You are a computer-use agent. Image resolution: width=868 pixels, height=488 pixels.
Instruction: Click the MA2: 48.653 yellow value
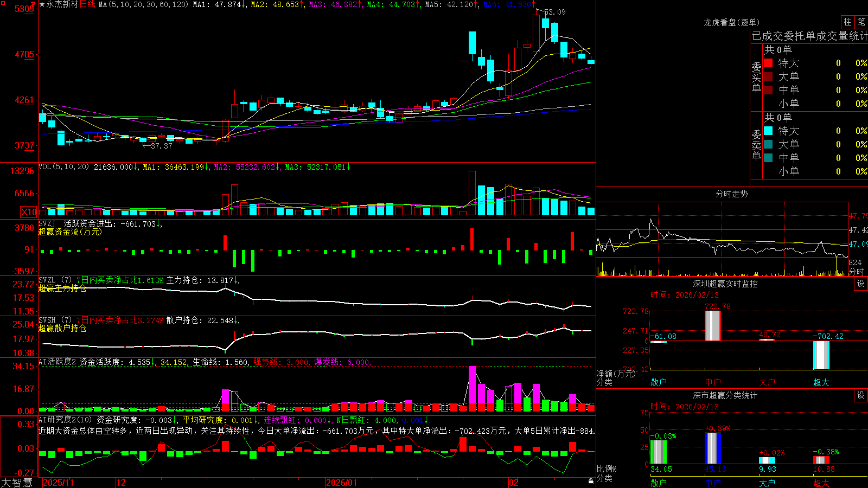click(x=275, y=4)
